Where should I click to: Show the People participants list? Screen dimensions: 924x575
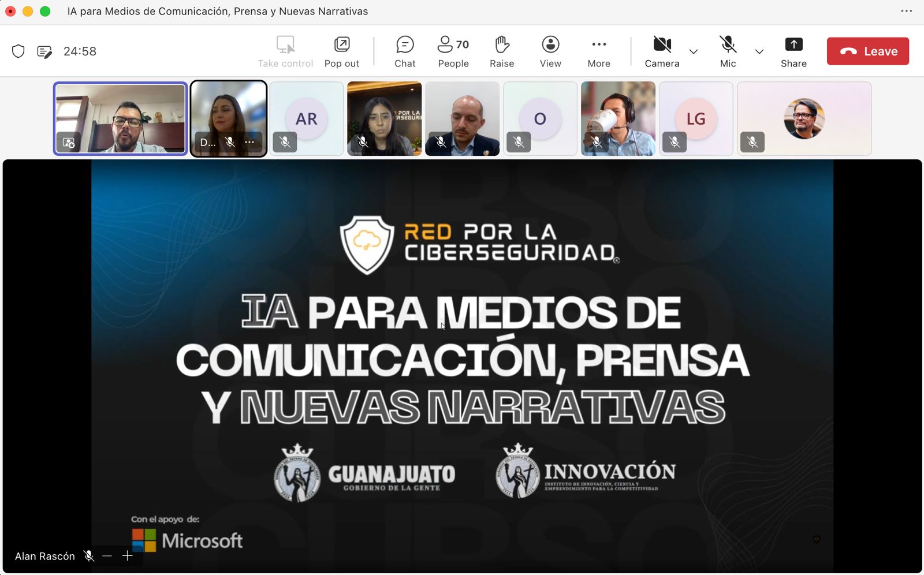tap(453, 51)
